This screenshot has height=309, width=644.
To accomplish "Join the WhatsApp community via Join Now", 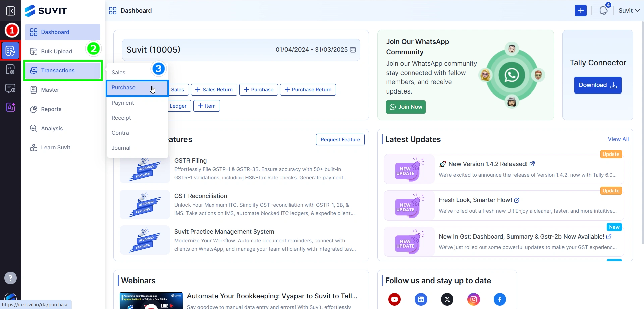I will [406, 107].
